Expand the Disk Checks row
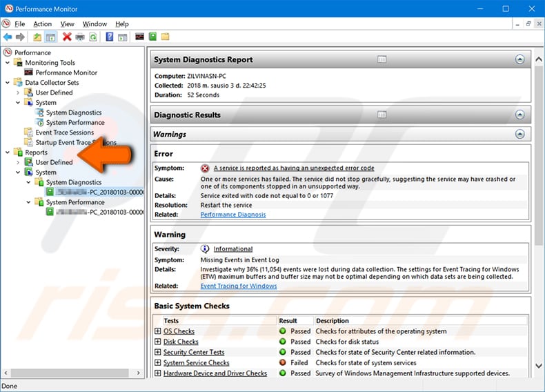Image resolution: width=545 pixels, height=392 pixels. (158, 342)
